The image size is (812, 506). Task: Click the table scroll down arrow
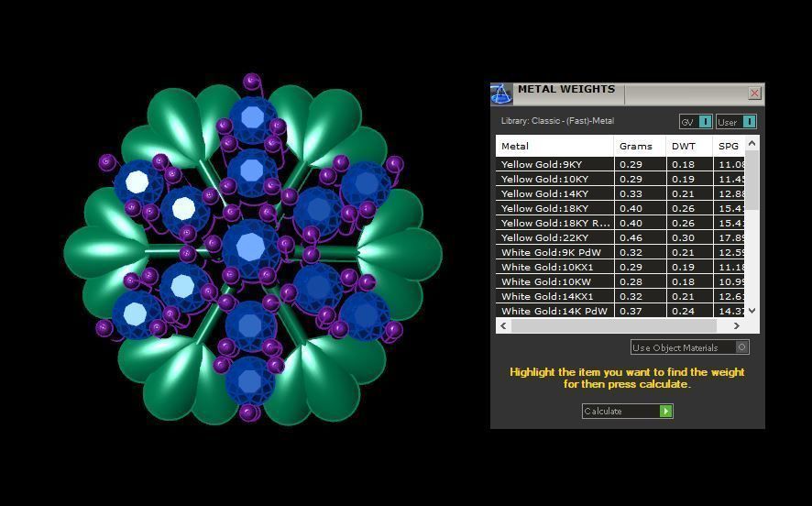(x=752, y=311)
